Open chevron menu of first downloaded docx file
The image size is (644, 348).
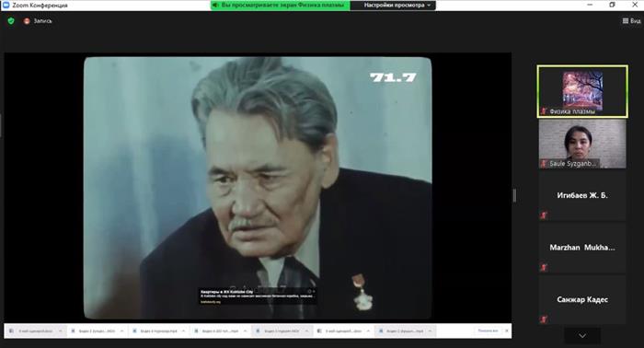(61, 331)
